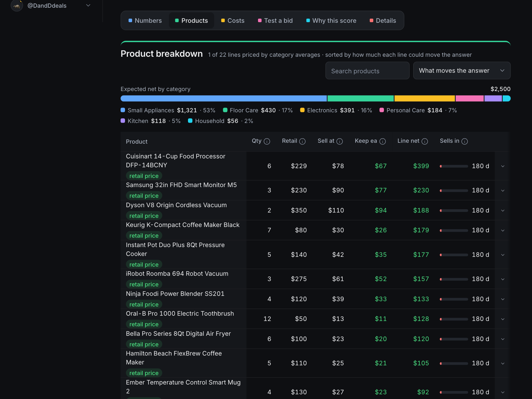
Task: Click the Line net info icon
Action: (x=425, y=142)
